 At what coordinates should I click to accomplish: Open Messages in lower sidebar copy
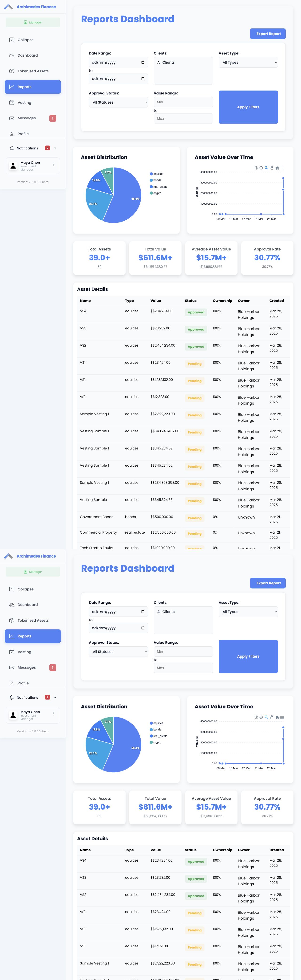click(x=33, y=668)
